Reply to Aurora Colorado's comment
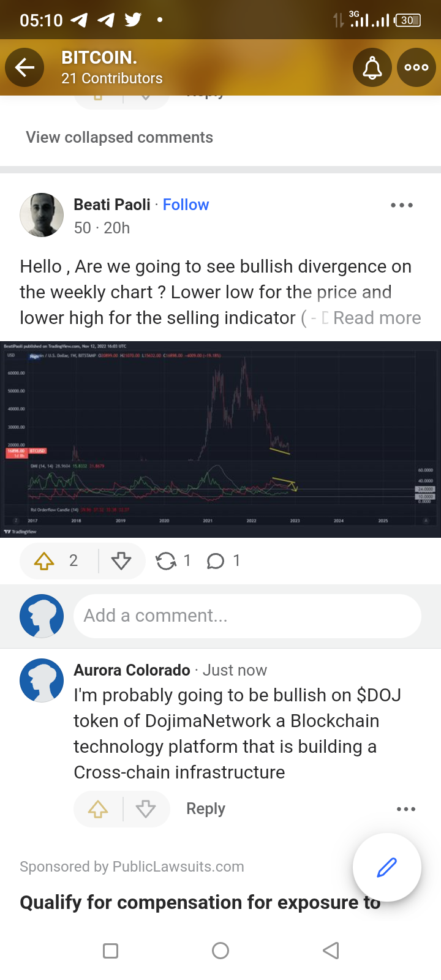Screen dimensions: 441x980 (x=206, y=809)
